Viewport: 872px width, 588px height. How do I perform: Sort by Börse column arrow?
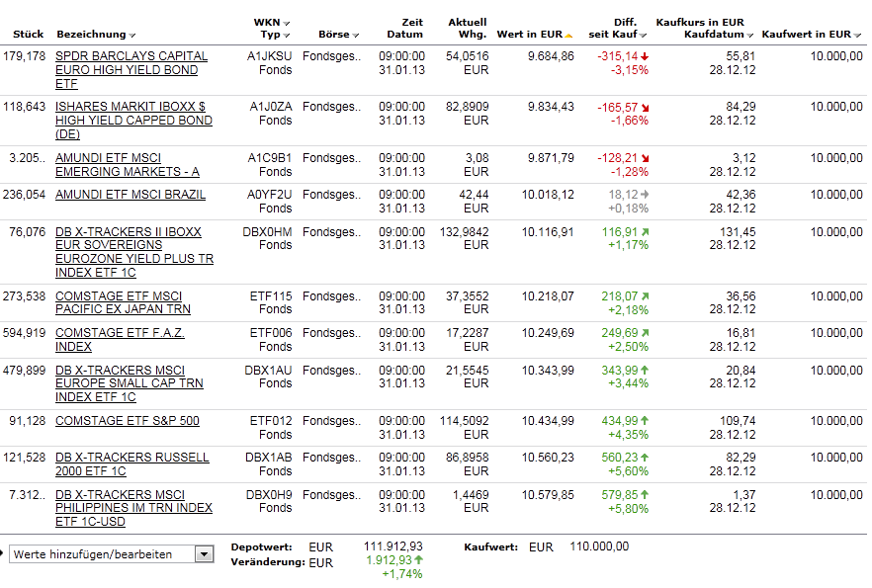coord(355,35)
